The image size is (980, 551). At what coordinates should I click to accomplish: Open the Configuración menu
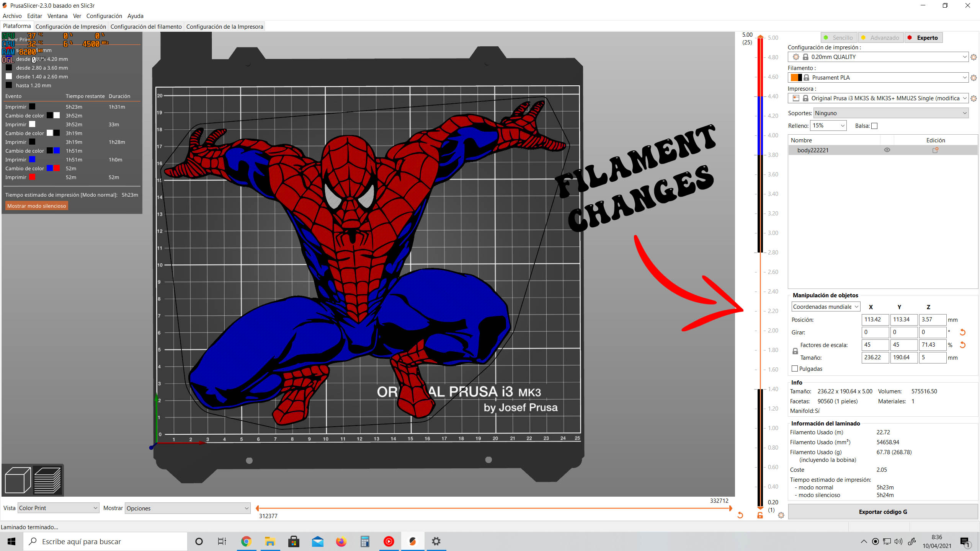pyautogui.click(x=104, y=16)
